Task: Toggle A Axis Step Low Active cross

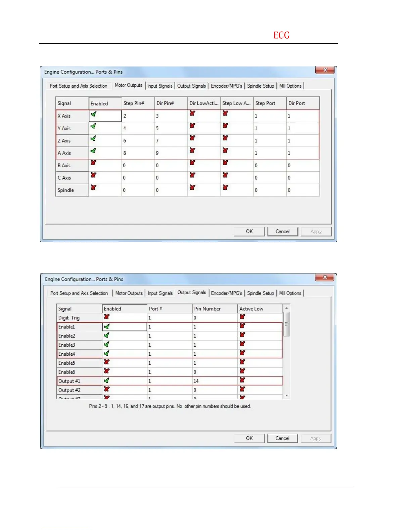Action: click(x=225, y=150)
